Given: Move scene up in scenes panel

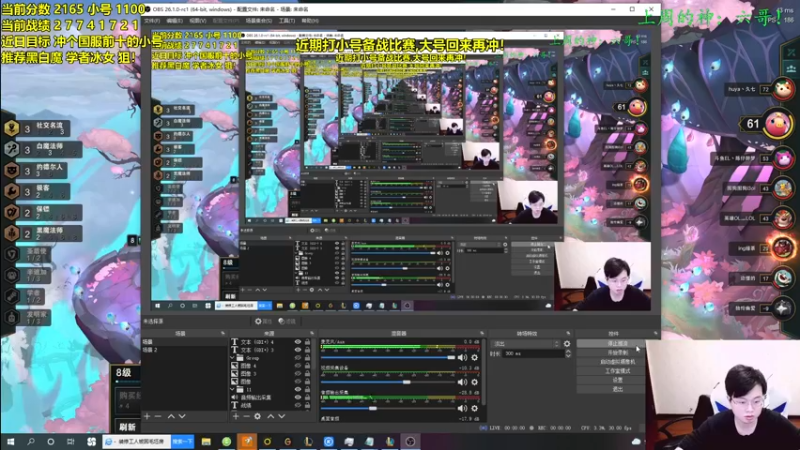Looking at the screenshot, I should (171, 416).
